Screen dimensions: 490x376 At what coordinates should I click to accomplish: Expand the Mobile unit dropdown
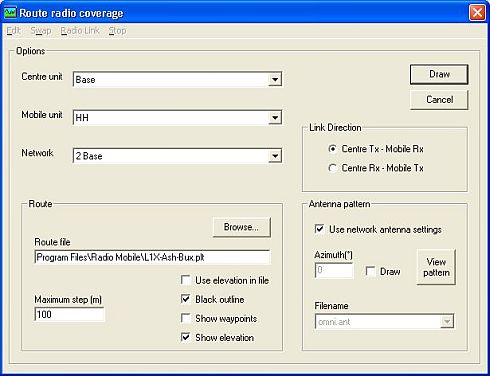pos(275,118)
